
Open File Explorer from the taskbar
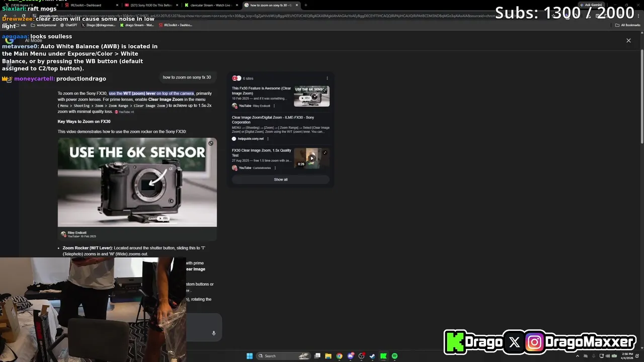pos(328,356)
